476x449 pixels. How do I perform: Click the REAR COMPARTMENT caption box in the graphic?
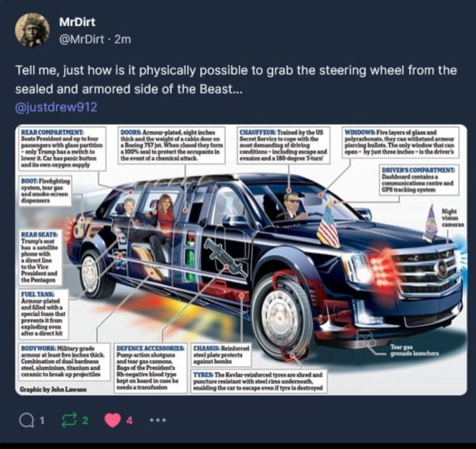tap(62, 148)
